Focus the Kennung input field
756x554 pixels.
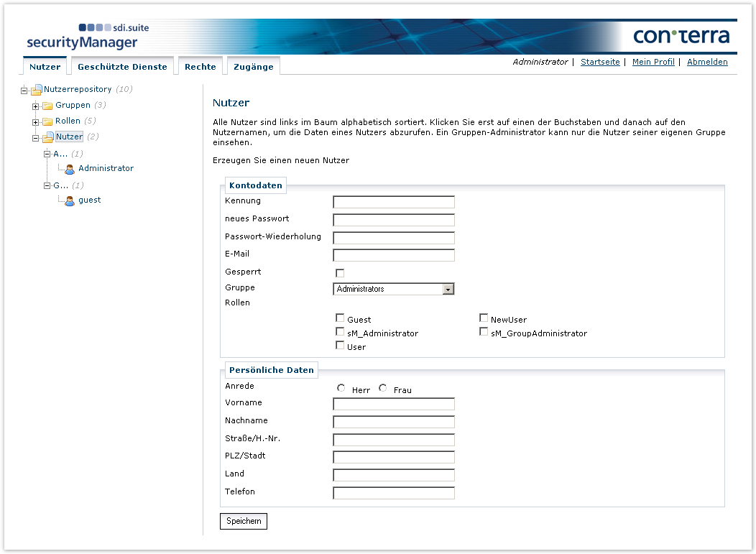[x=394, y=202]
